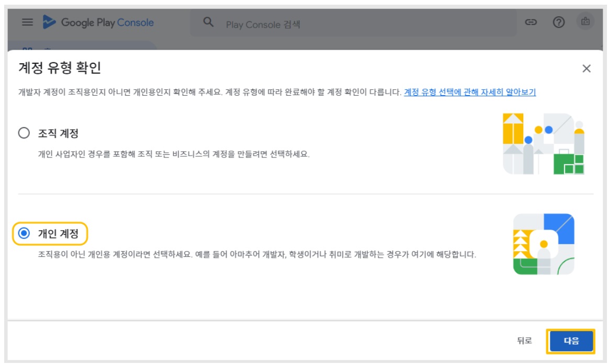This screenshot has height=364, width=608.
Task: Click the 뒤로 back button
Action: [x=524, y=341]
